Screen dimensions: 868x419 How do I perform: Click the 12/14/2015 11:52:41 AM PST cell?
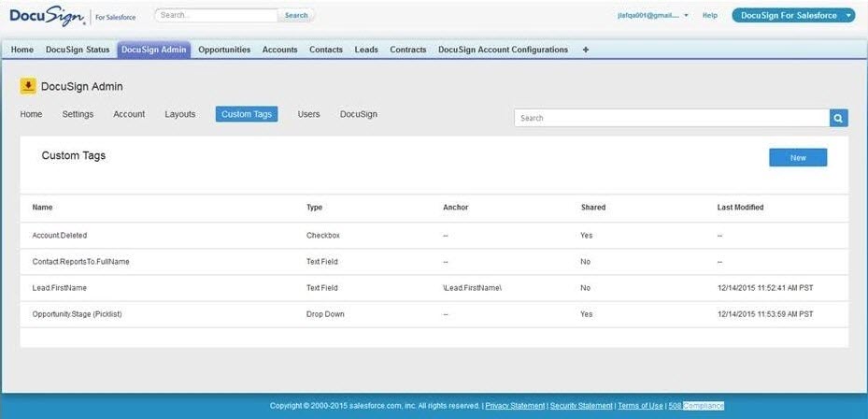(765, 288)
